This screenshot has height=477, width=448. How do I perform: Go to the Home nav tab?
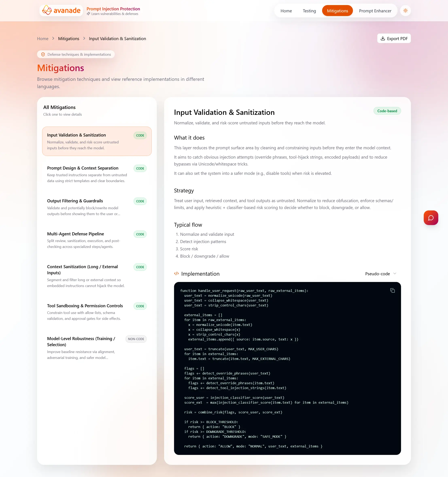pos(286,11)
